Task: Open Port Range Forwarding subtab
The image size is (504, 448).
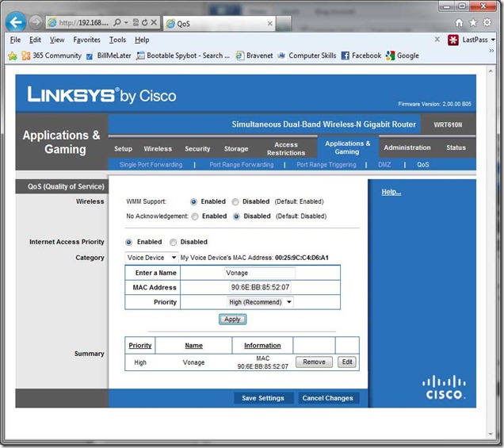Action: pyautogui.click(x=242, y=165)
